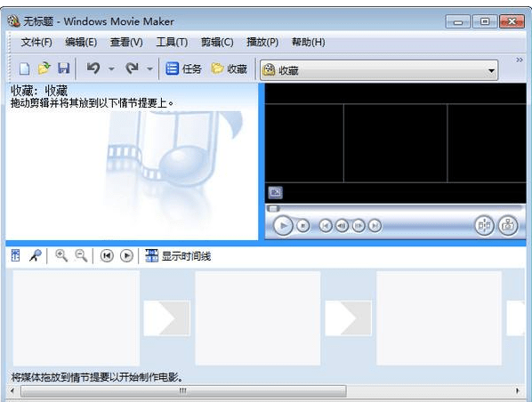Image resolution: width=532 pixels, height=402 pixels.
Task: Stop the preview monitor playback
Action: pos(303,226)
